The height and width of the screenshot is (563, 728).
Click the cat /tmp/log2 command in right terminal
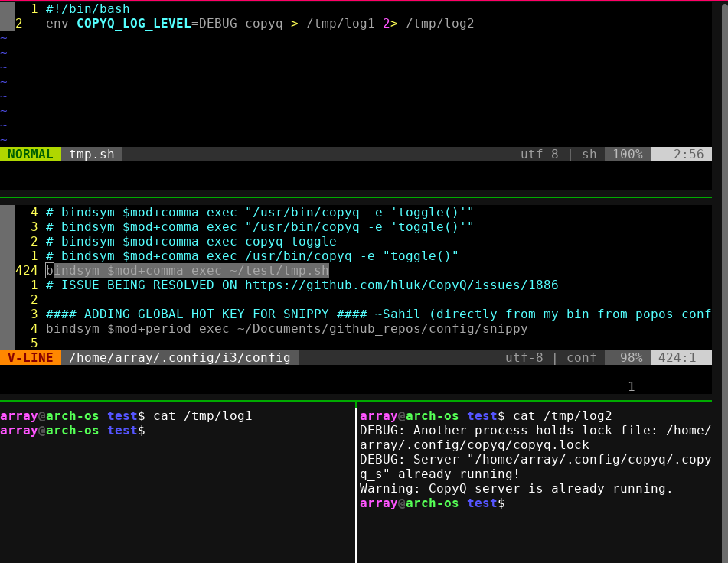point(562,415)
